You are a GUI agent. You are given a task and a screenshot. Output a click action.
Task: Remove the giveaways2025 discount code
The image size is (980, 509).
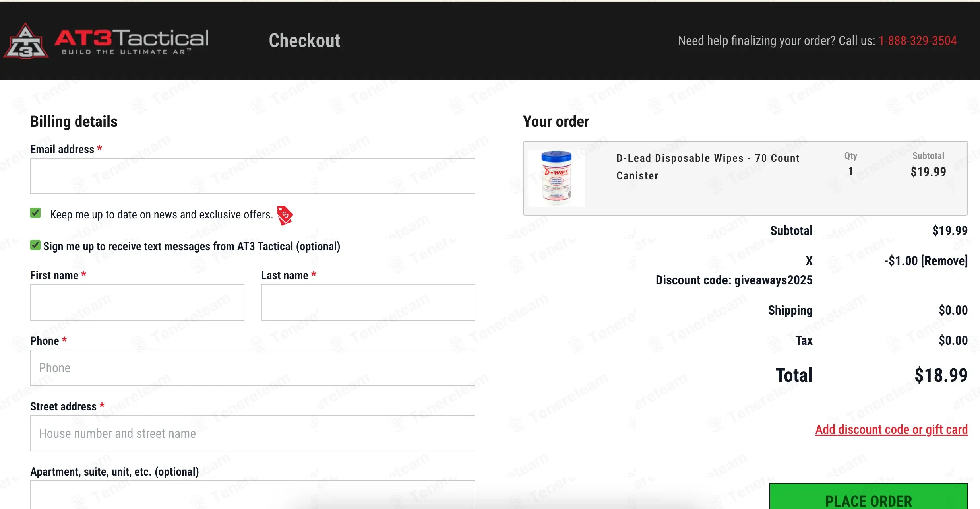pyautogui.click(x=944, y=261)
